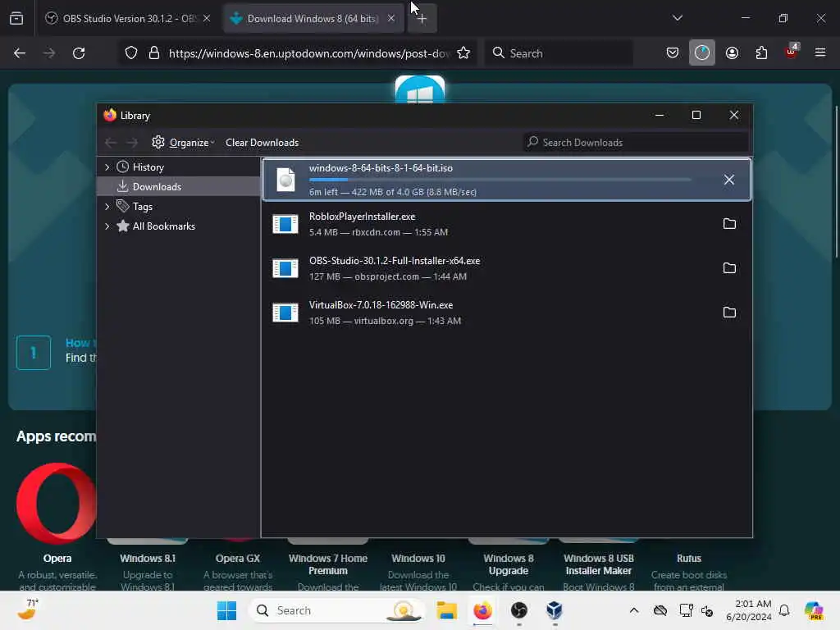Select the OBS-Studio installer file icon
The width and height of the screenshot is (840, 630).
click(285, 268)
